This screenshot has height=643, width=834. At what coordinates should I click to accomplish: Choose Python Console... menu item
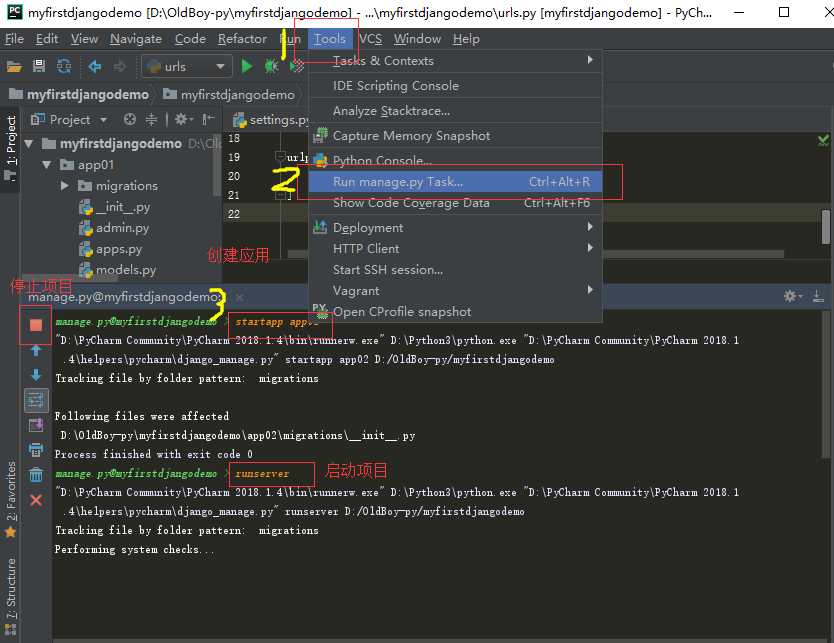click(455, 160)
